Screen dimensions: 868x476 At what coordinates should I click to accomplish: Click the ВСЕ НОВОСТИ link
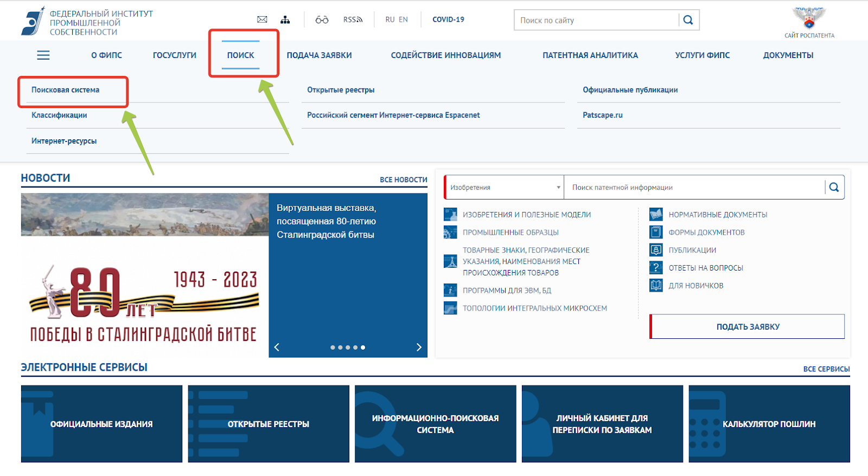[404, 180]
